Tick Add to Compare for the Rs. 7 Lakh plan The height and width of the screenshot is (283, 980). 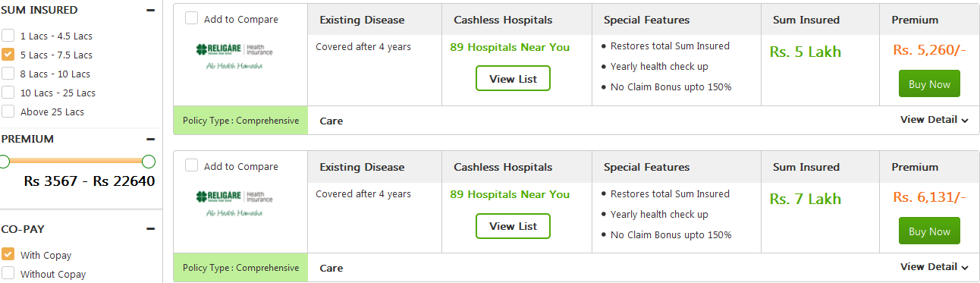pyautogui.click(x=192, y=165)
